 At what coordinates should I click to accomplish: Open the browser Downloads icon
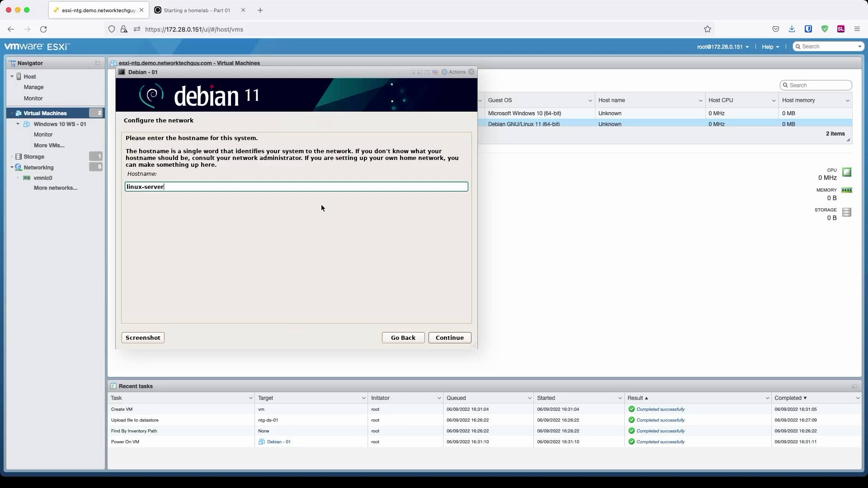point(792,29)
